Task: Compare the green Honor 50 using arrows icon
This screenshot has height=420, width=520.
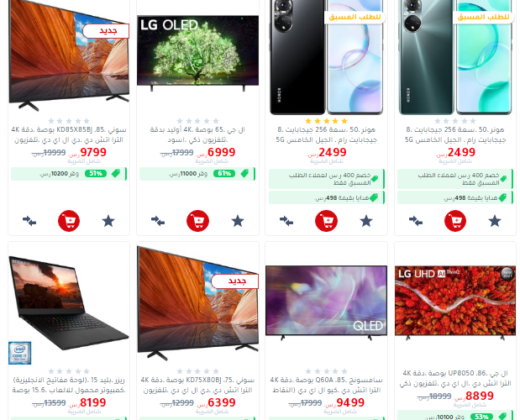Action: click(x=416, y=221)
